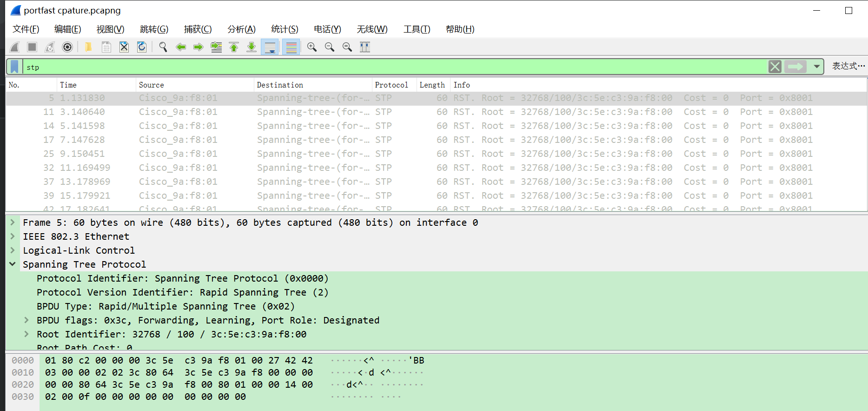Apply the display filter arrow button
Screen dimensions: 868x411
795,67
